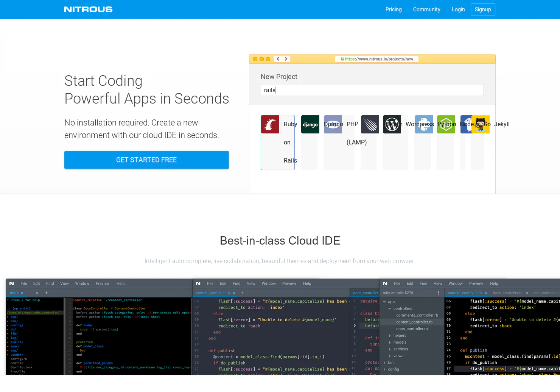Open the Find menu in first IDE

click(x=50, y=284)
